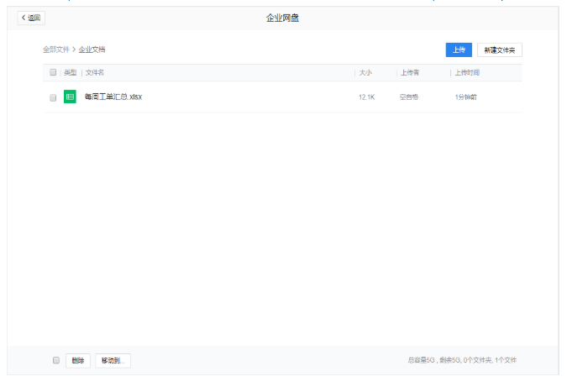
Task: Go back using the 返回 button
Action: (31, 18)
